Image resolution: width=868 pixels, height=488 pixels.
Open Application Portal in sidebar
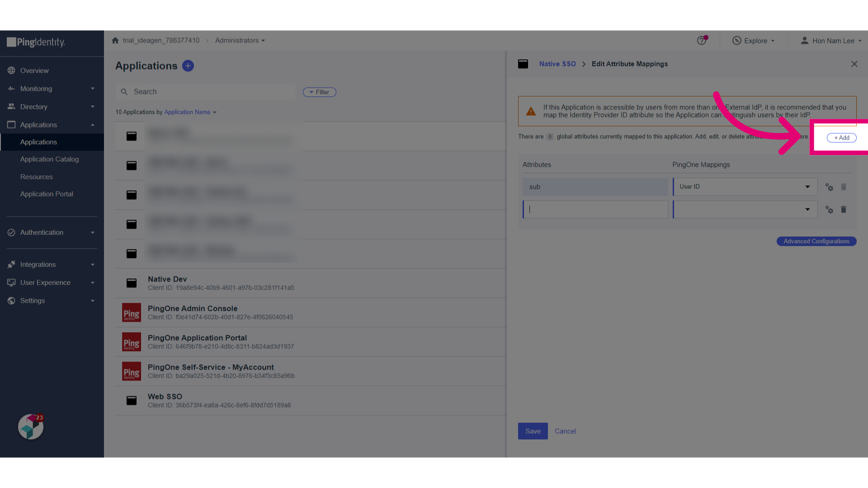(47, 194)
